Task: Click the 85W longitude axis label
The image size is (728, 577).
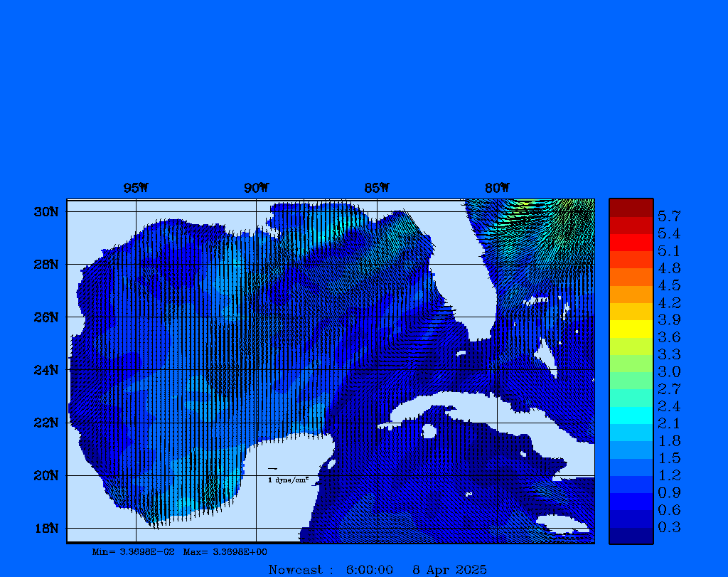Action: point(377,188)
